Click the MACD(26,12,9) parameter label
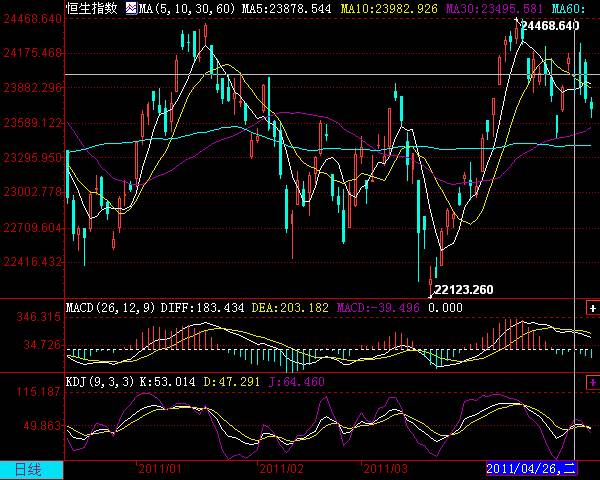The image size is (600, 480). [111, 308]
